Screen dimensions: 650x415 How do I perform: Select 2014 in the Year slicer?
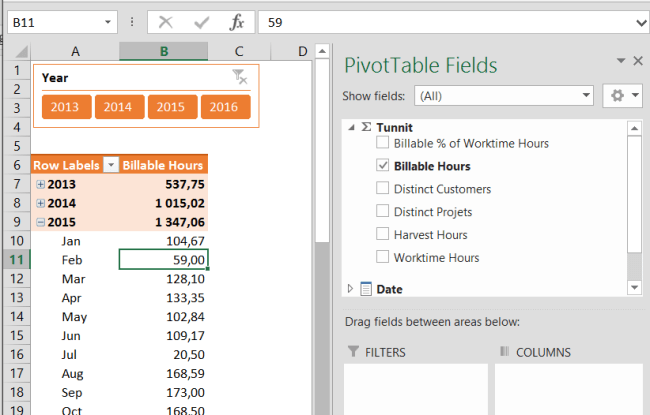coord(118,107)
